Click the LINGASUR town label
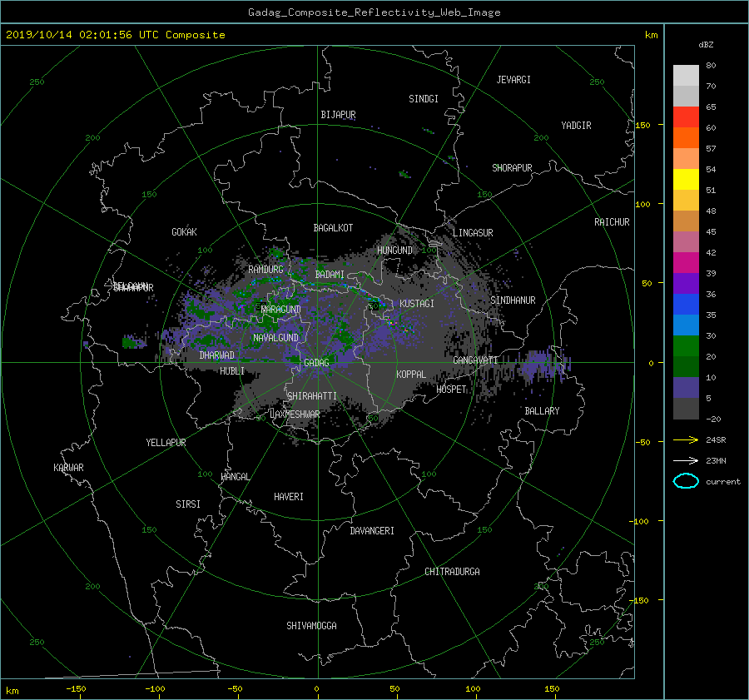The height and width of the screenshot is (700, 749). [x=473, y=233]
